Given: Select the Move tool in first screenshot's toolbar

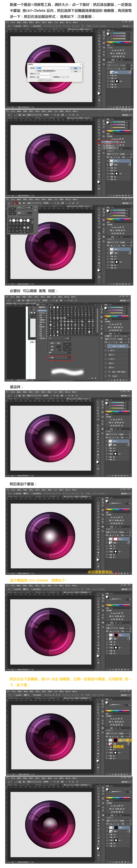Looking at the screenshot, I should 99,33.
